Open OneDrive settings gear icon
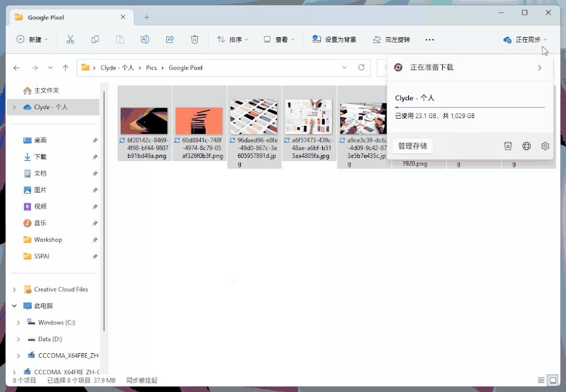Viewport: 566px width, 392px height. [x=545, y=146]
